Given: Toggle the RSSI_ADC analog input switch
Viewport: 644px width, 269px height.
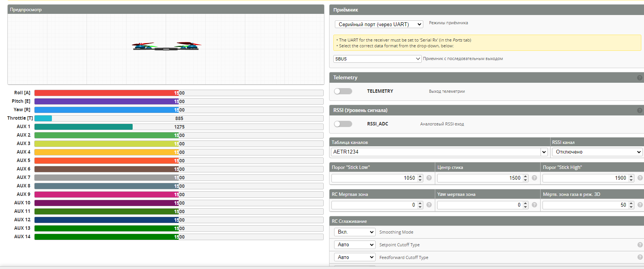Looking at the screenshot, I should pyautogui.click(x=343, y=124).
